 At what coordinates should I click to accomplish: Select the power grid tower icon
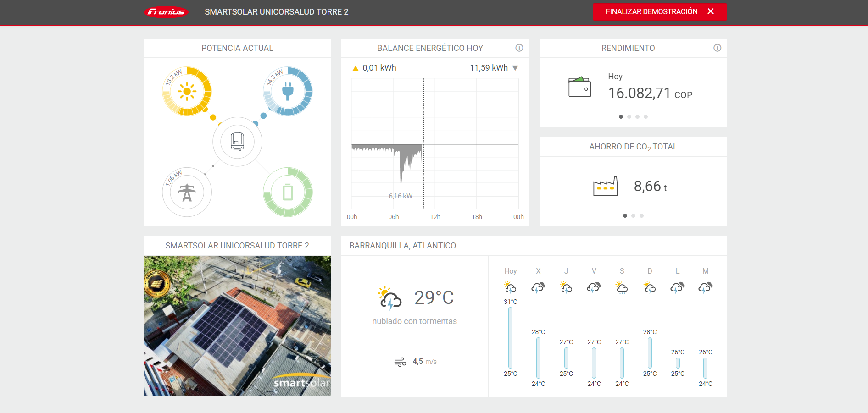pyautogui.click(x=187, y=193)
